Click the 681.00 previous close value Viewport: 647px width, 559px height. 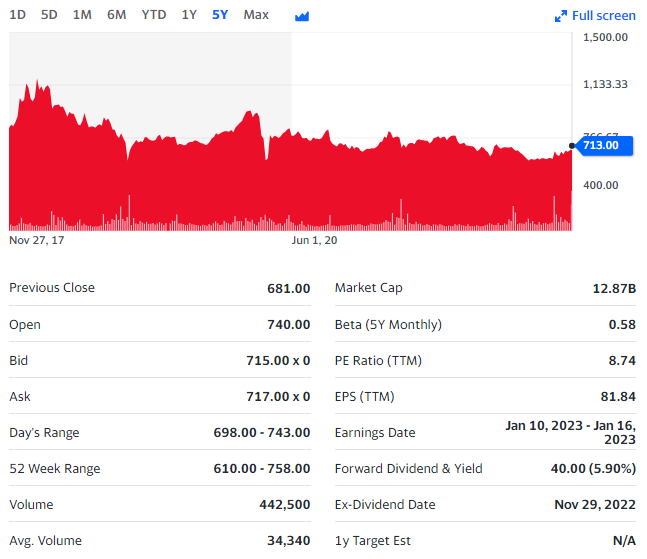tap(289, 288)
